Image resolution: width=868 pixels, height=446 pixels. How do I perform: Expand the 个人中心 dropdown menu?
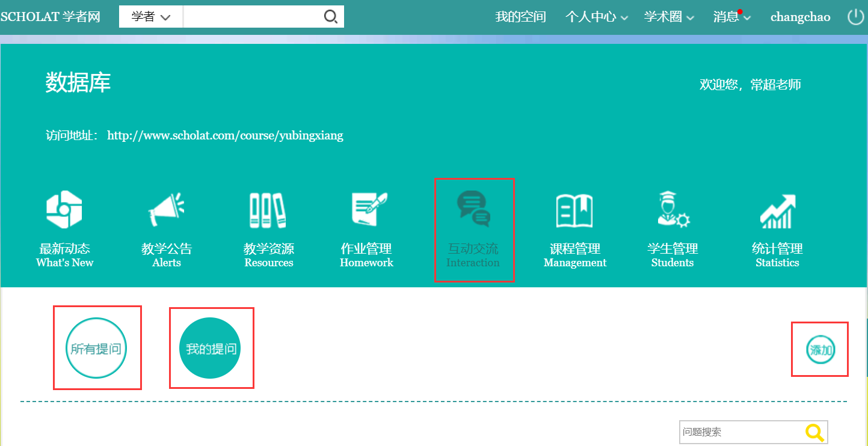[x=596, y=17]
